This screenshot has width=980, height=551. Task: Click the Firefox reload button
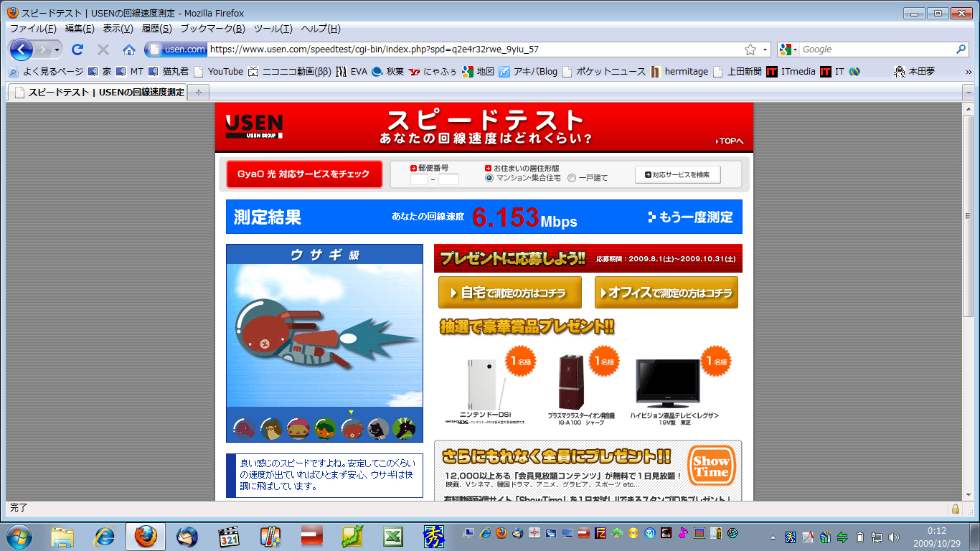77,50
